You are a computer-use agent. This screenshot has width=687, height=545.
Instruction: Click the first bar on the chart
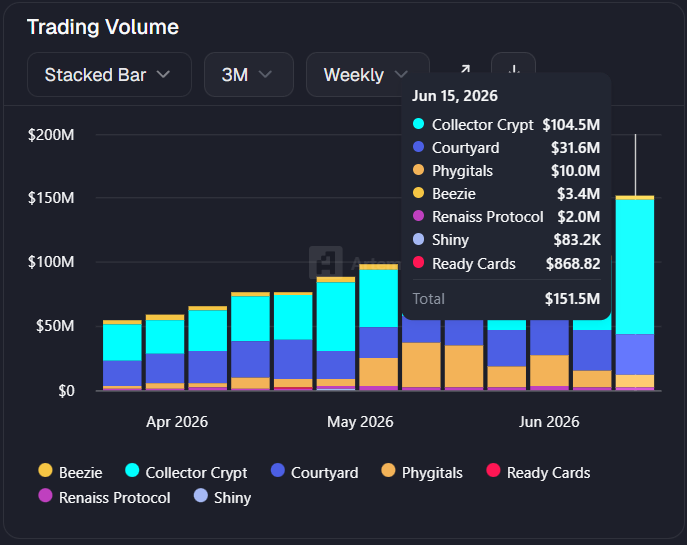pyautogui.click(x=122, y=355)
